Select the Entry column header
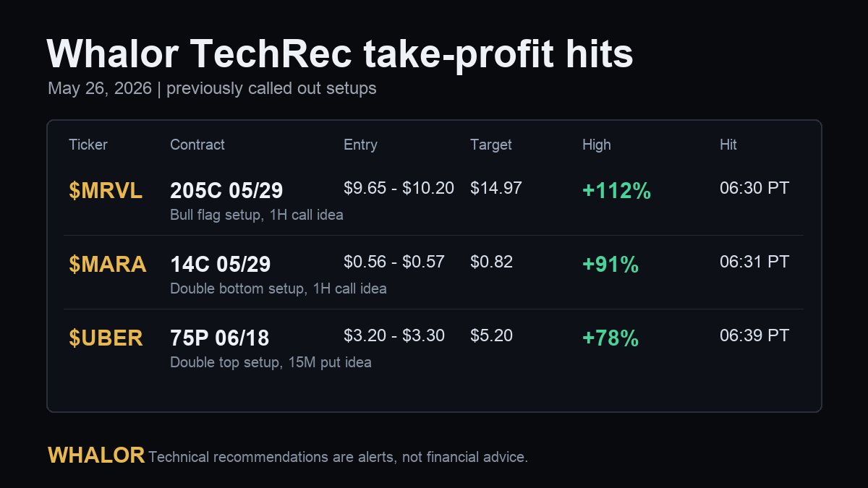The width and height of the screenshot is (868, 488). tap(360, 145)
